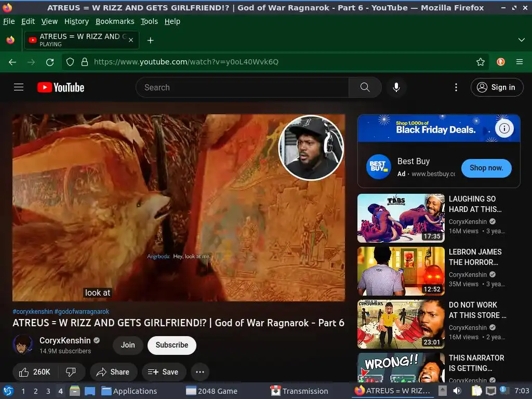
Task: Open network monitor tray icon
Action: [x=490, y=391]
